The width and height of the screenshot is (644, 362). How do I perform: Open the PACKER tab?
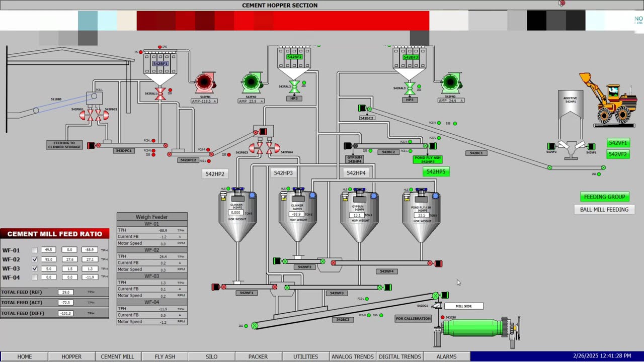coord(258,356)
